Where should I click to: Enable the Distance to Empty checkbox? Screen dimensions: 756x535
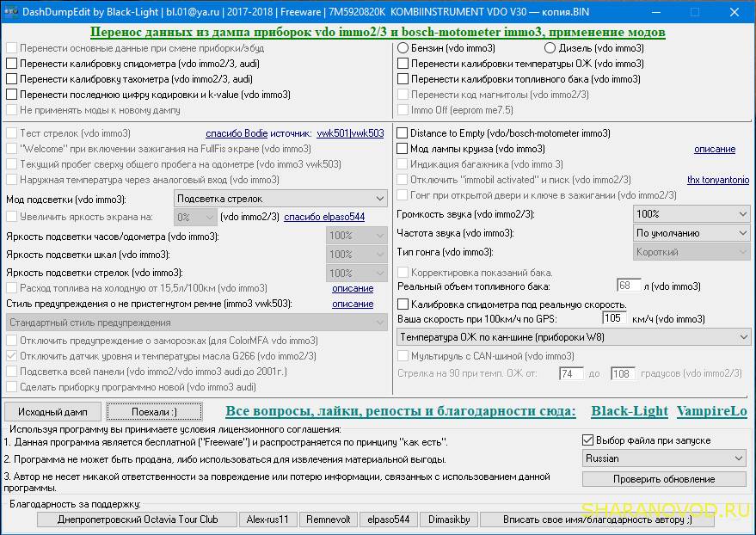(x=403, y=133)
